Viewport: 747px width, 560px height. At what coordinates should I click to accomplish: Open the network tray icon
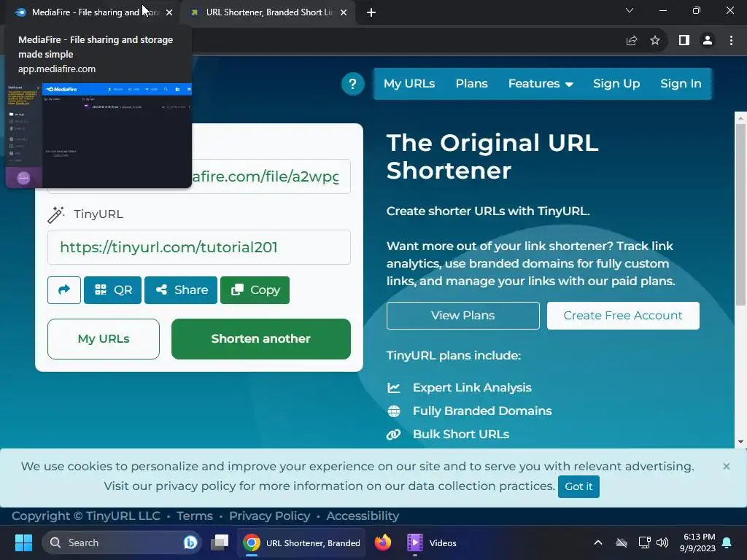pyautogui.click(x=644, y=542)
